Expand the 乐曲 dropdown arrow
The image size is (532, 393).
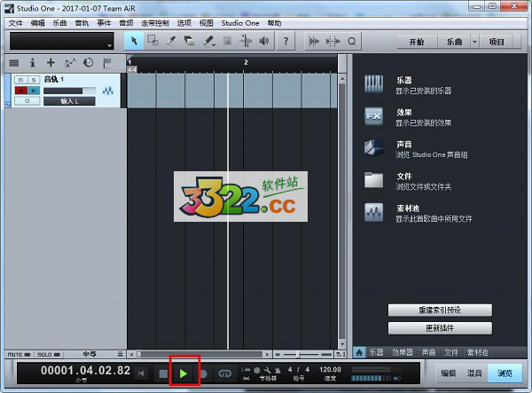474,42
